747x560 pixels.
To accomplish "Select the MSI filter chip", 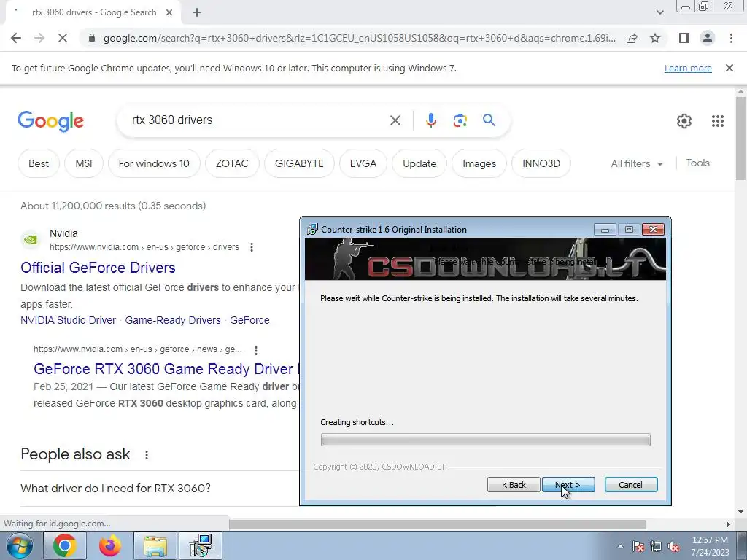I will click(x=84, y=163).
